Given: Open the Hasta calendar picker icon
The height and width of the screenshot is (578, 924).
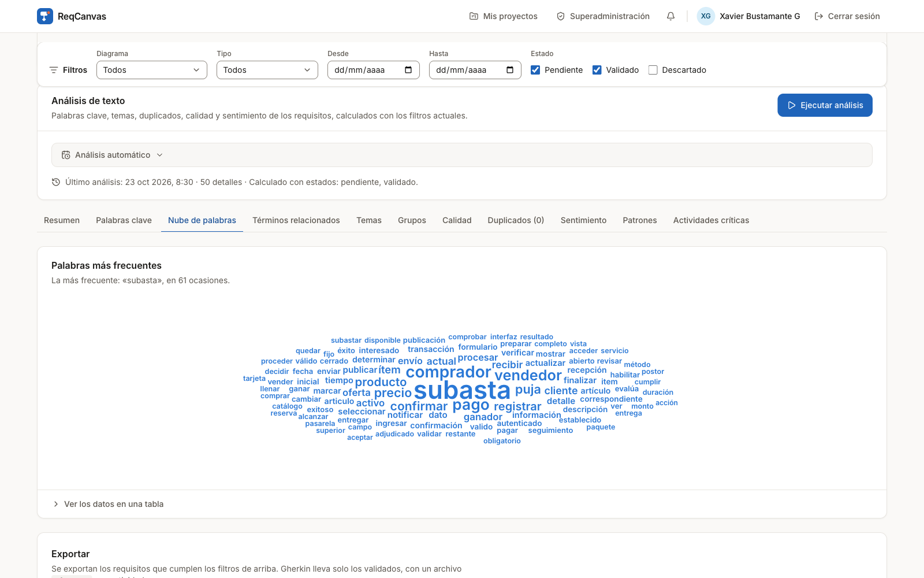Looking at the screenshot, I should click(510, 70).
